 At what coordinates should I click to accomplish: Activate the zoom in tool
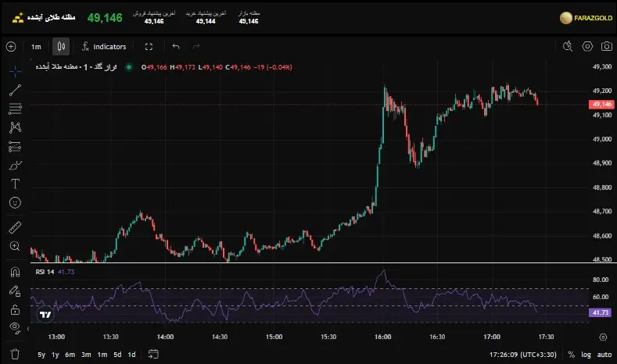coord(15,246)
